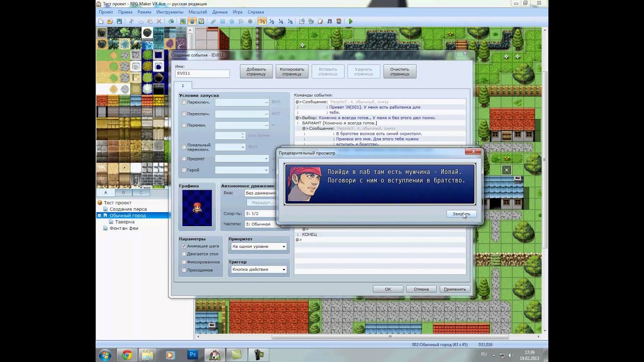The width and height of the screenshot is (644, 362).
Task: Click the Windows Start button
Action: point(105,355)
